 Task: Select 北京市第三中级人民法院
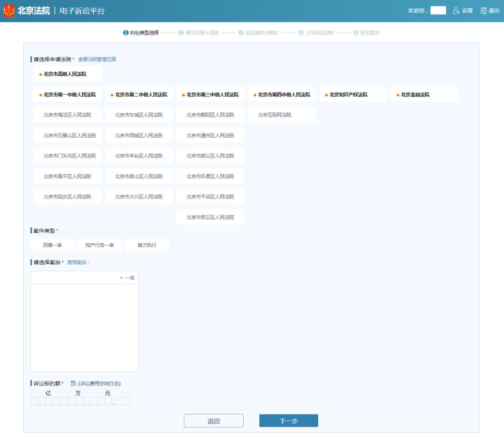coord(210,94)
